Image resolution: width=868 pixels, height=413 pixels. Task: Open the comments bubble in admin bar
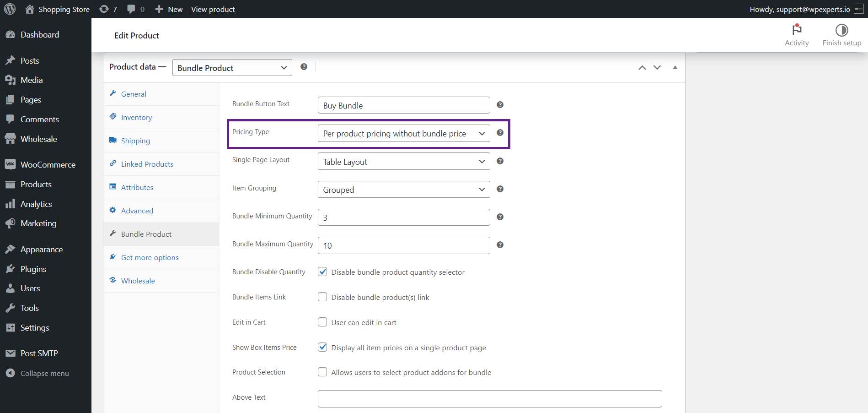coord(131,9)
